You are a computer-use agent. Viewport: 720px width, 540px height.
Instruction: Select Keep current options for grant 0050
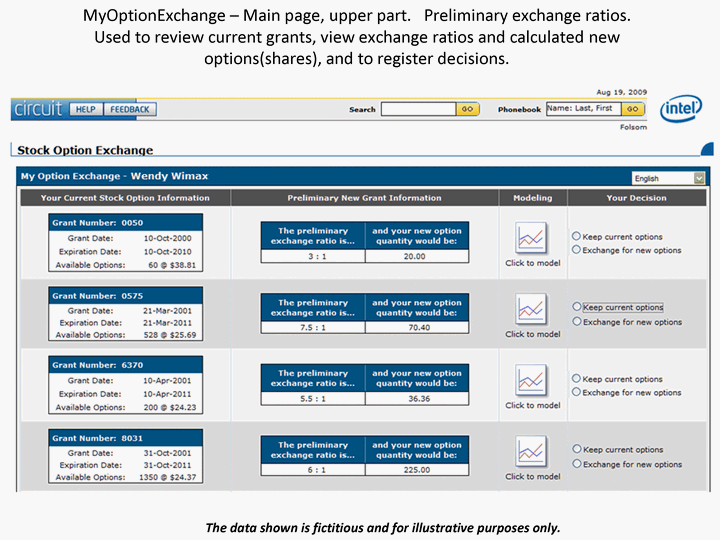pos(577,237)
